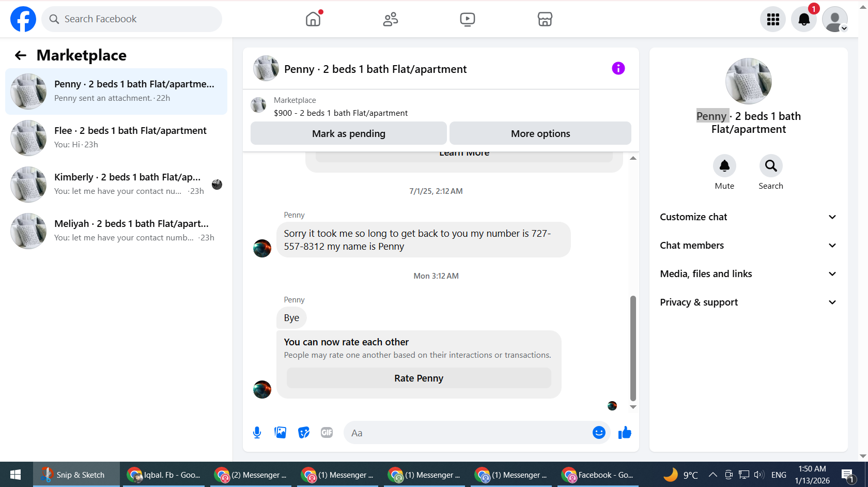The image size is (868, 487).
Task: Open the Windows action center icon
Action: pyautogui.click(x=847, y=475)
